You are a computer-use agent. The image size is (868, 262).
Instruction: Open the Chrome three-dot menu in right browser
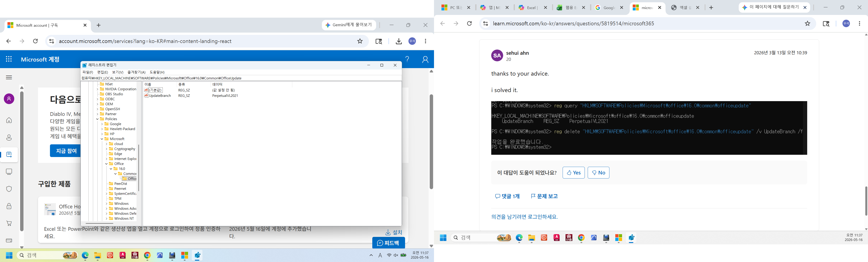click(860, 24)
